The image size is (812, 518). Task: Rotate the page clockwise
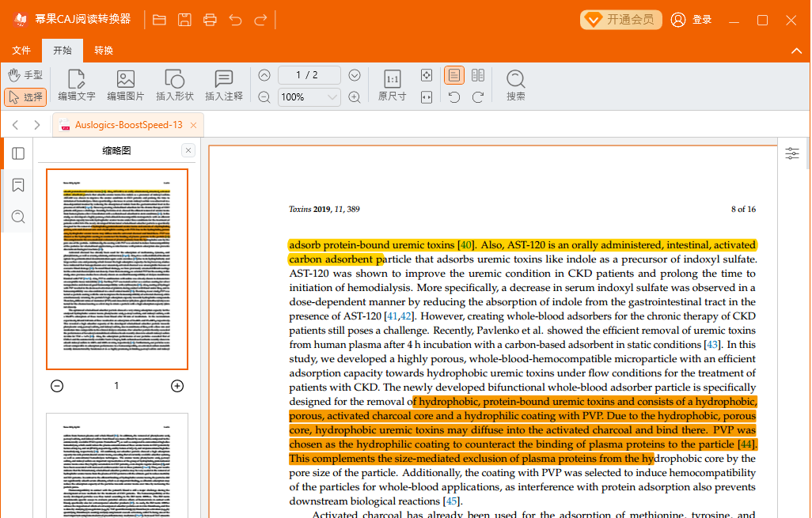478,97
